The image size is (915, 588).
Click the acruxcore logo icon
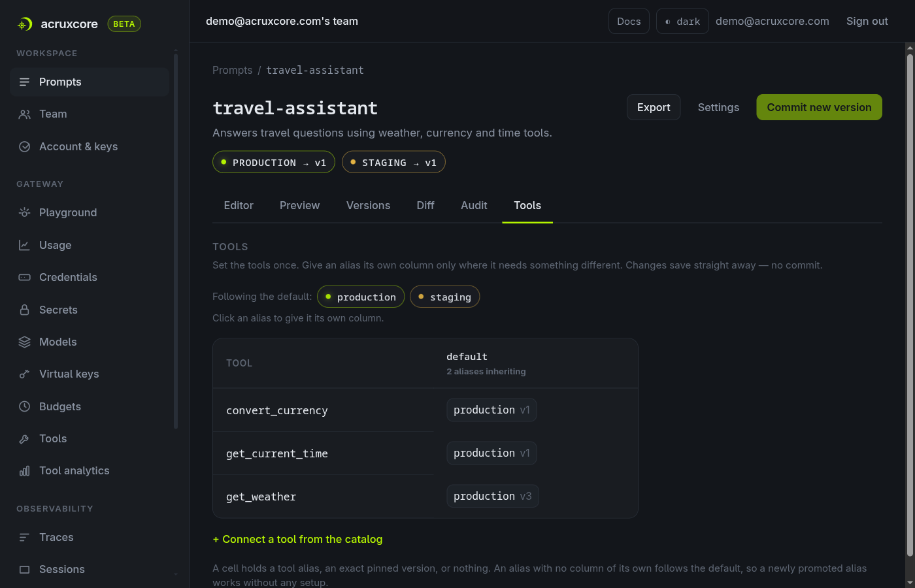[x=24, y=24]
